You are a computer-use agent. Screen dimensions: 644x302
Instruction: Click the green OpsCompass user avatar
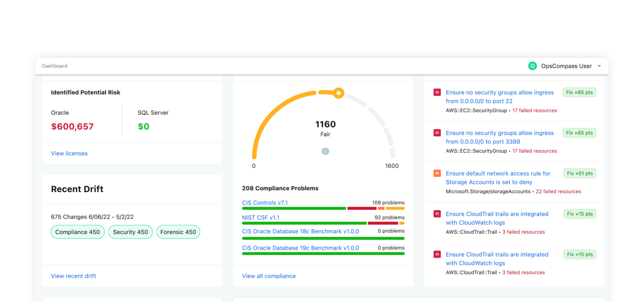click(x=532, y=66)
